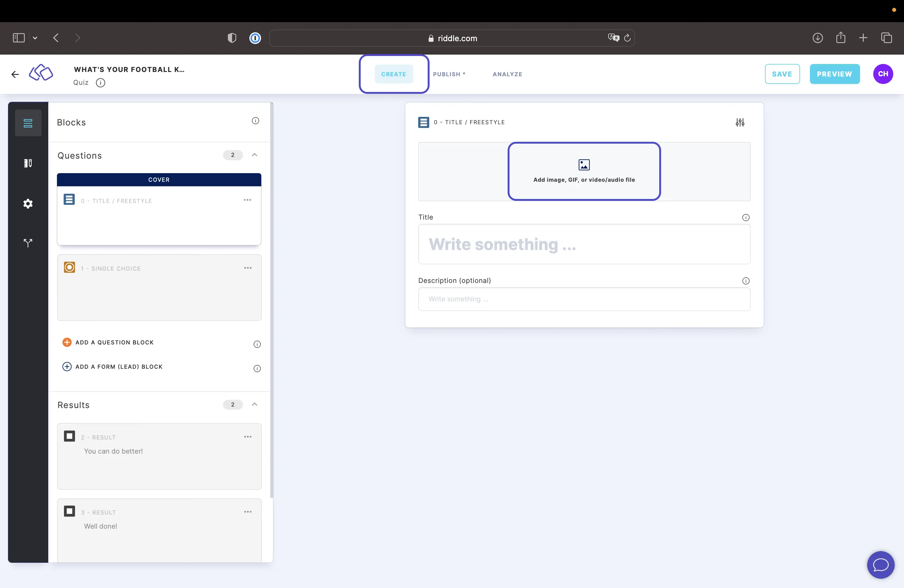
Task: Open the CH user avatar menu
Action: tap(883, 74)
